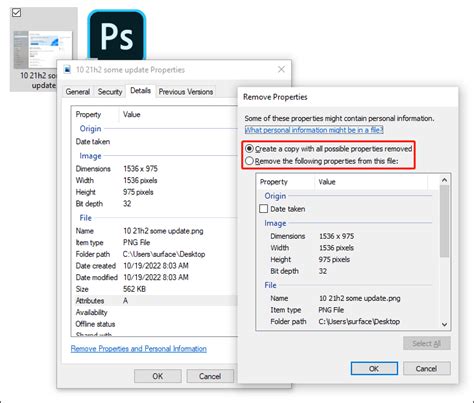Click the PNG file icon in Properties title bar

[67, 69]
